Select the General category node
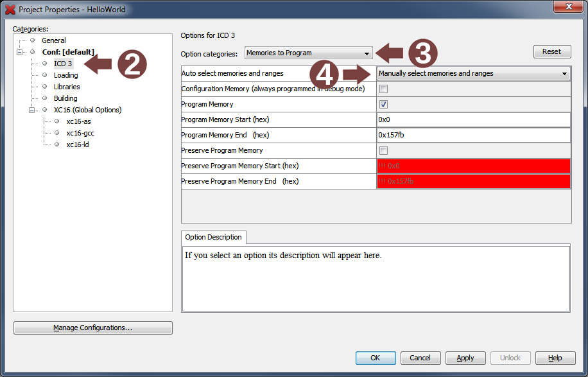The height and width of the screenshot is (377, 588). click(53, 40)
